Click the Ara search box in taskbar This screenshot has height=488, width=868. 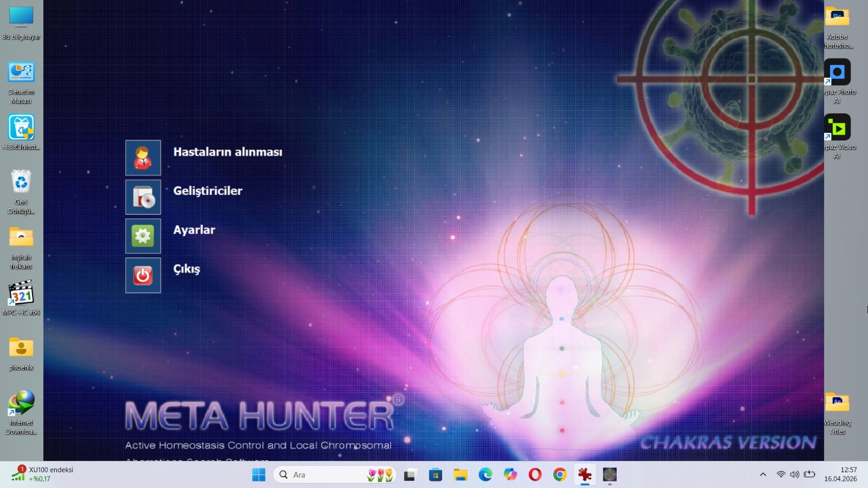[x=335, y=475]
